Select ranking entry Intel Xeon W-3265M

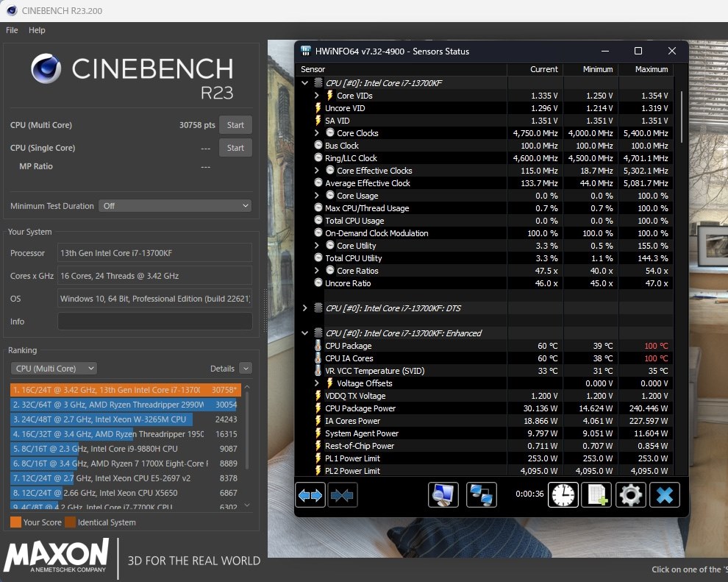tap(124, 419)
